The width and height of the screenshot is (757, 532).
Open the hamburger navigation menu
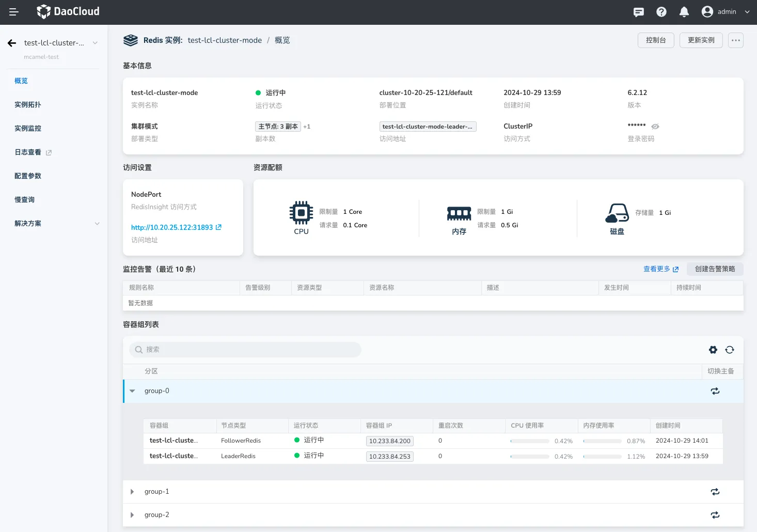(14, 12)
